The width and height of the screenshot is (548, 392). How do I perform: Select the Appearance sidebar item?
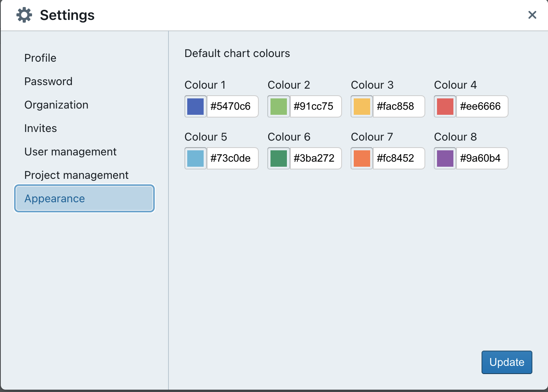[84, 199]
